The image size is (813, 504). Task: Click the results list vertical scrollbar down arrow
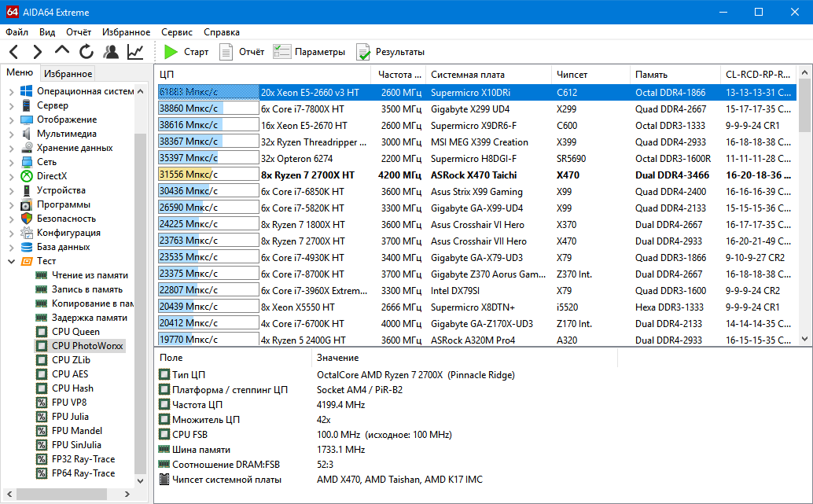pos(804,339)
